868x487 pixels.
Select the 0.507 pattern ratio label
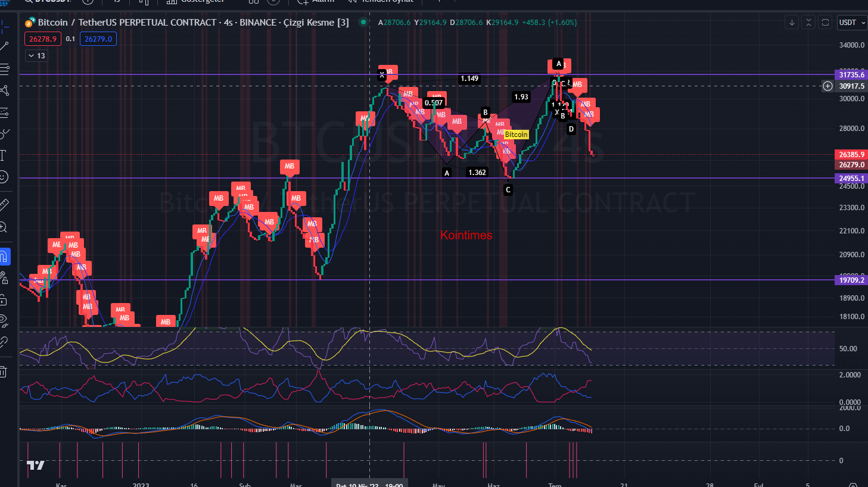(x=434, y=103)
